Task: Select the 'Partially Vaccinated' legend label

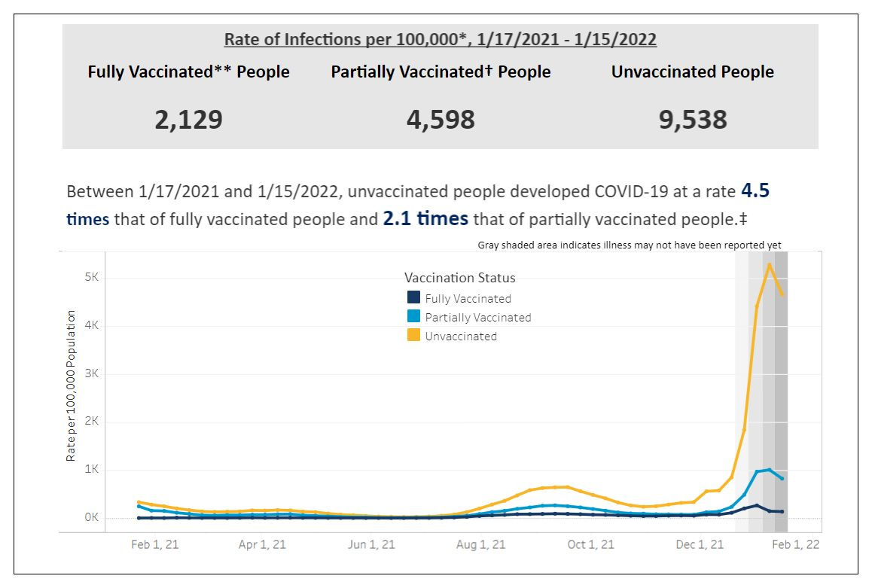Action: [x=478, y=318]
